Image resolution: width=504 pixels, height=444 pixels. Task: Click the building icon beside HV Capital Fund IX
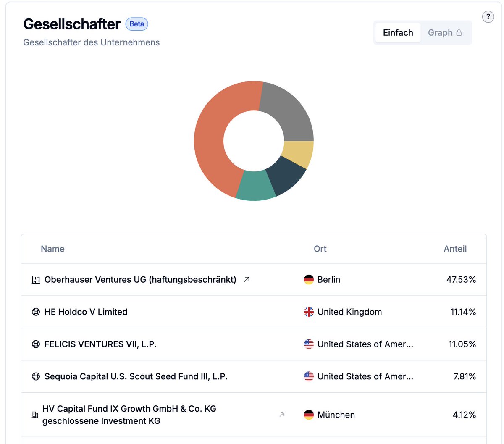point(35,415)
